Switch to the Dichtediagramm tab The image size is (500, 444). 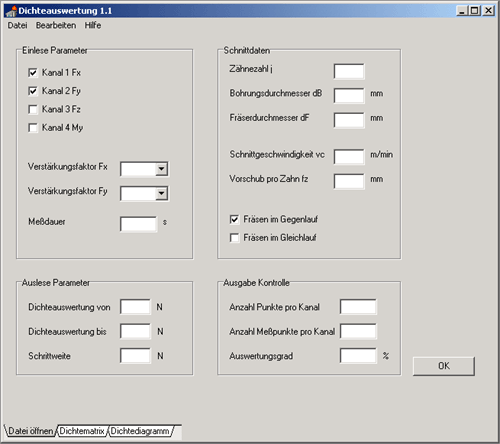tap(140, 431)
